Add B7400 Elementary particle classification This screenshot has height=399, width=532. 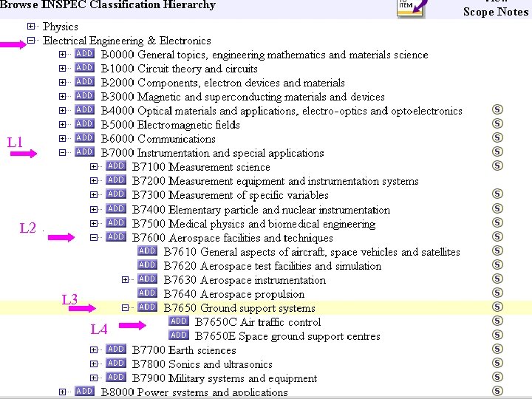(x=116, y=208)
